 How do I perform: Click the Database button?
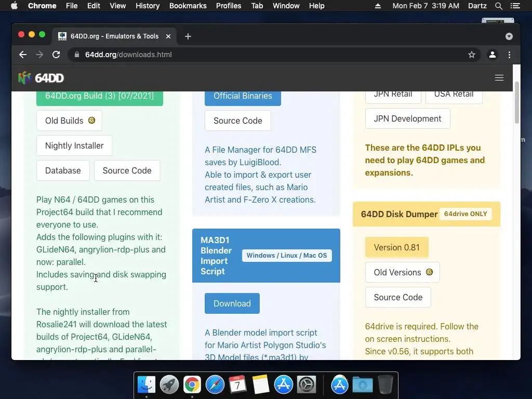pos(63,170)
